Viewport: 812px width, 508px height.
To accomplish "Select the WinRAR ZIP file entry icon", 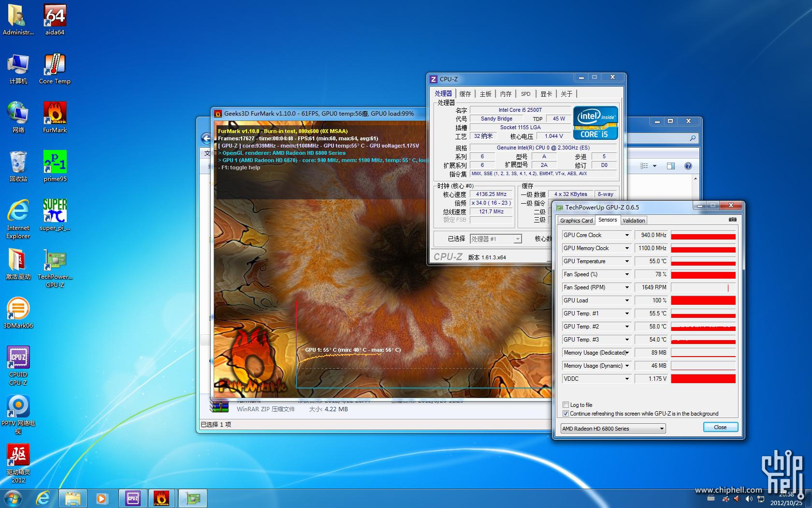I will 220,406.
